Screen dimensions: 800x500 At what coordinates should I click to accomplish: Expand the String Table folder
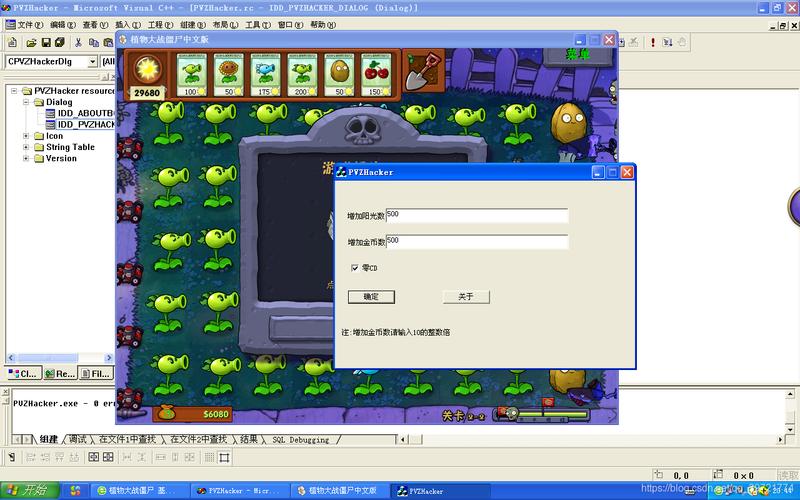[27, 147]
